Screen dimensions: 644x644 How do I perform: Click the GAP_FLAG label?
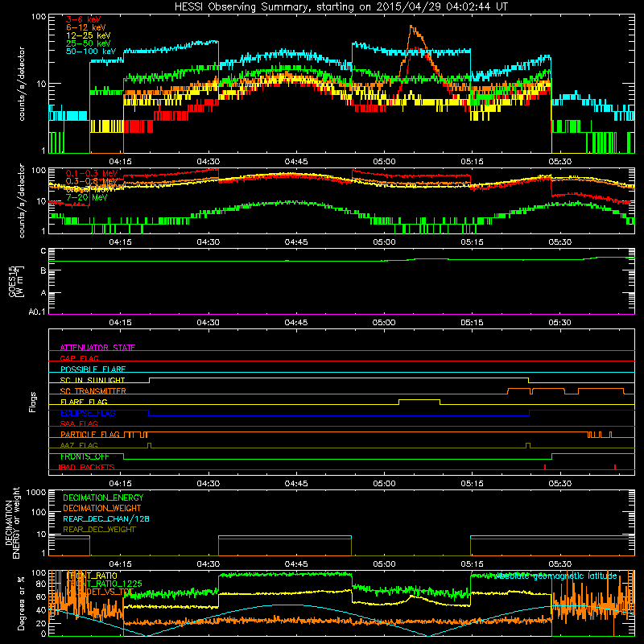(79, 358)
